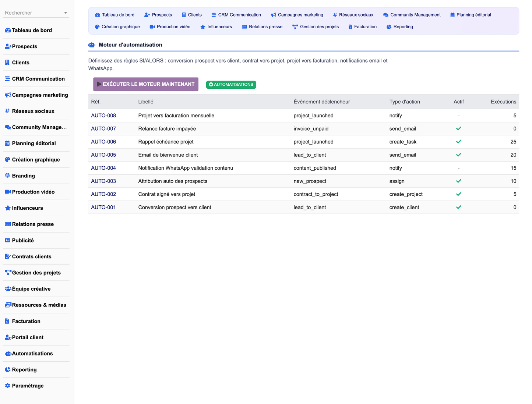Viewport: 532px width, 404px height.
Task: Click the Campagnes marketing megaphone icon in sidebar
Action: point(8,95)
